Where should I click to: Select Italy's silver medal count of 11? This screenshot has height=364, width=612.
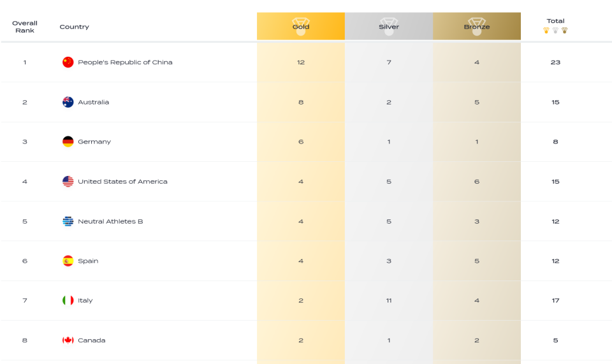click(389, 300)
